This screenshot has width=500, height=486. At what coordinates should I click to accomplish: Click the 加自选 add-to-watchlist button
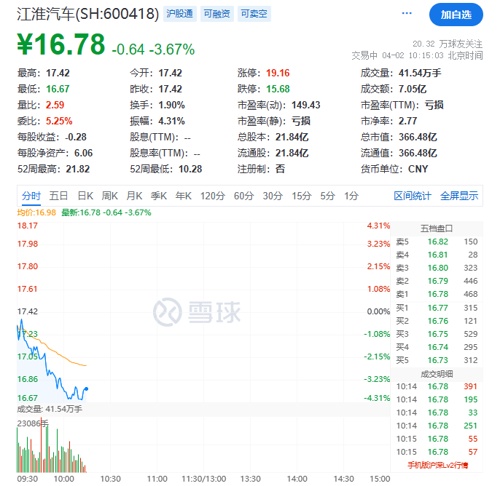tap(456, 15)
